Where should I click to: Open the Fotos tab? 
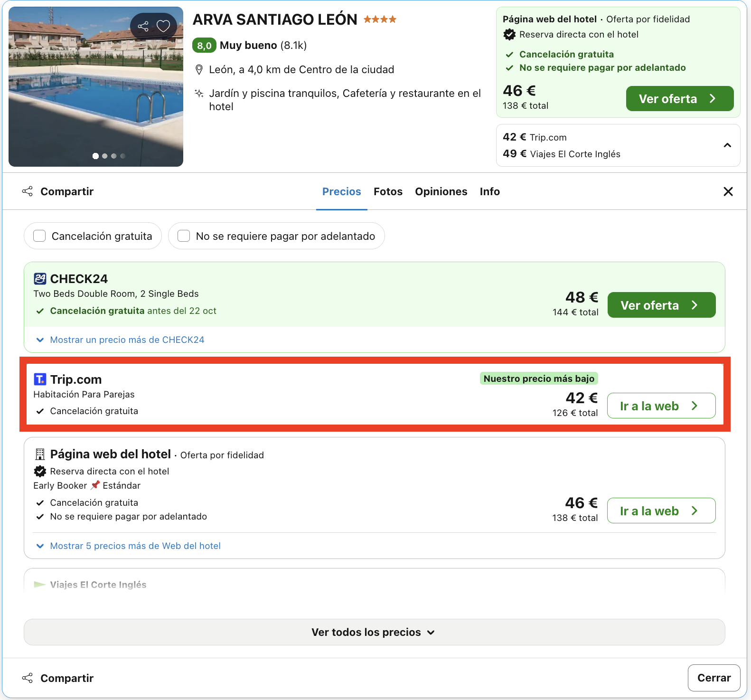click(x=388, y=191)
